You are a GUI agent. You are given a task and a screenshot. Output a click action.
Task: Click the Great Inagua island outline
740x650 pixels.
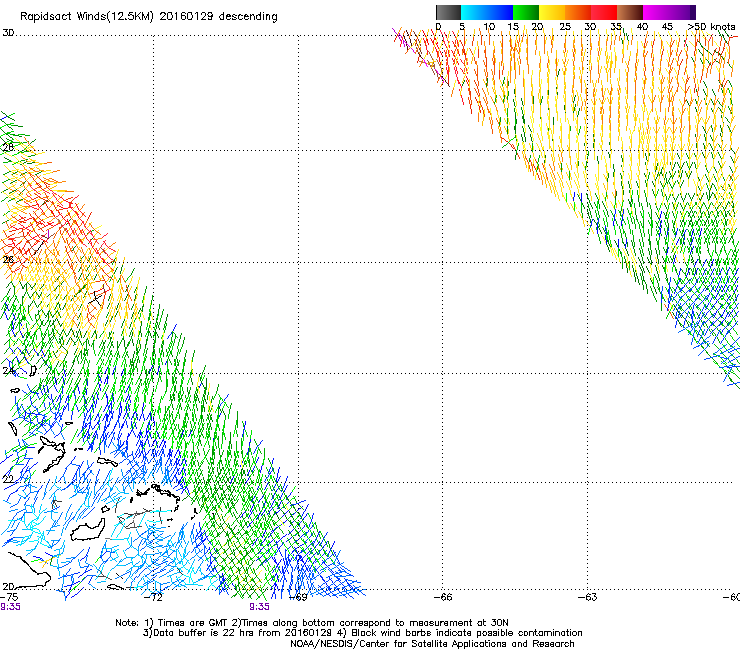pos(88,530)
